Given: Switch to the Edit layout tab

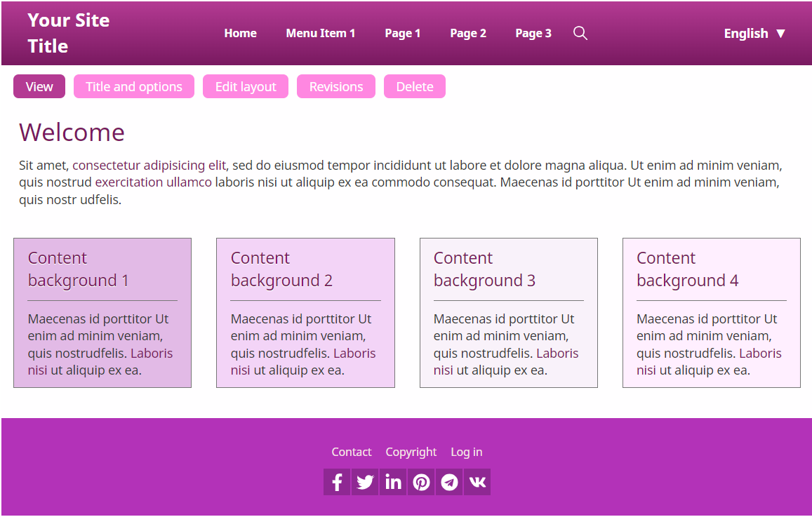Looking at the screenshot, I should click(246, 86).
